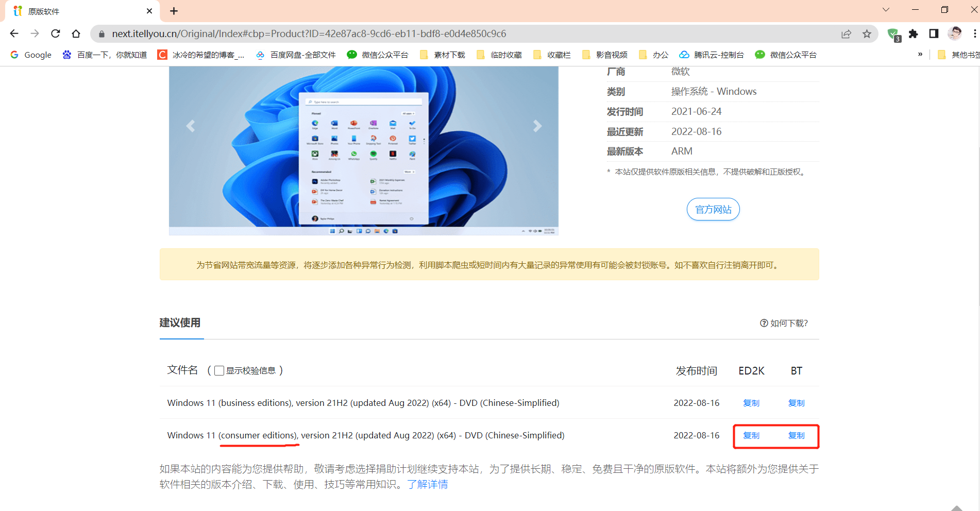Show previous carousel image

point(191,126)
